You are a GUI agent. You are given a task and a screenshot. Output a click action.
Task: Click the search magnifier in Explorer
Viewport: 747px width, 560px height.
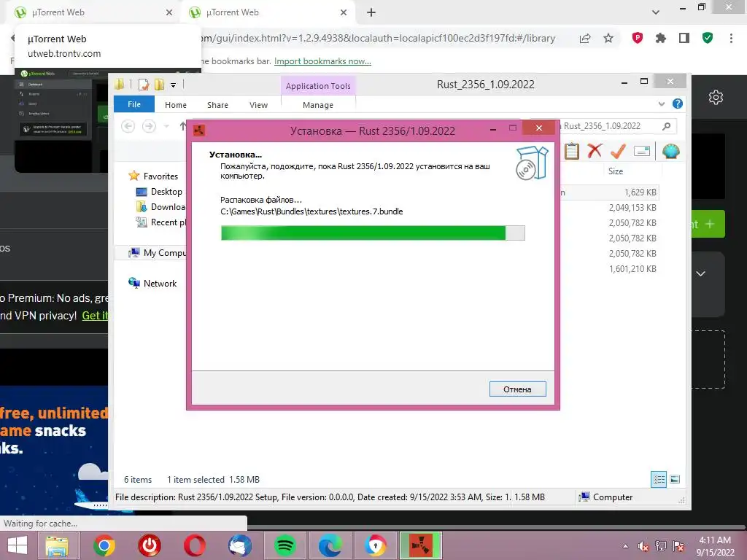pyautogui.click(x=667, y=126)
